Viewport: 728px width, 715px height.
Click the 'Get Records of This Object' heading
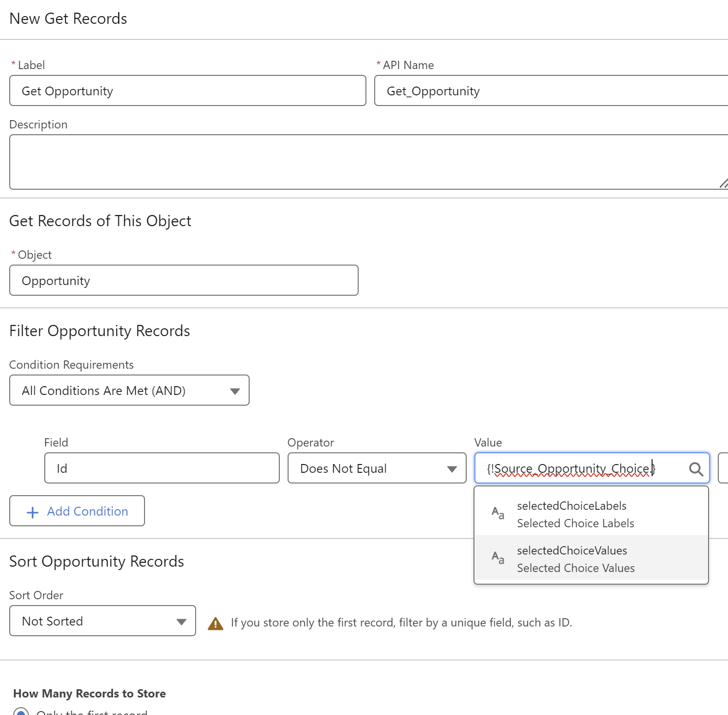click(x=100, y=221)
